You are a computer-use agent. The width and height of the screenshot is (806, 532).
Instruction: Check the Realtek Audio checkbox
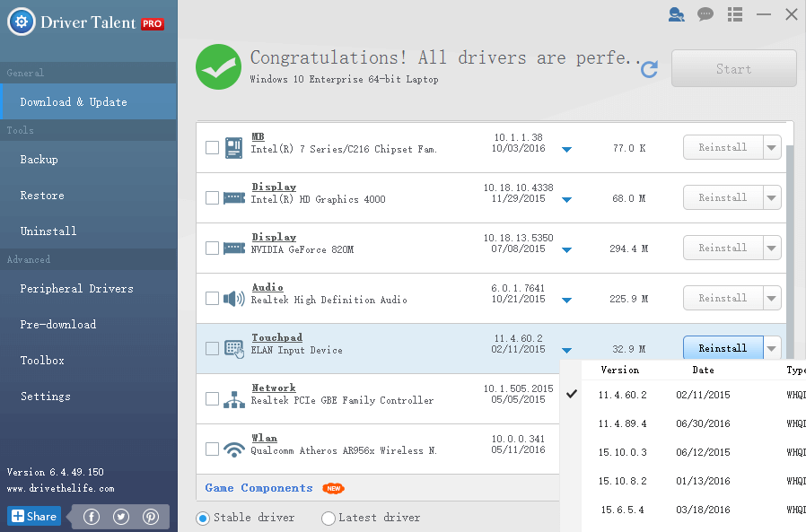point(213,299)
